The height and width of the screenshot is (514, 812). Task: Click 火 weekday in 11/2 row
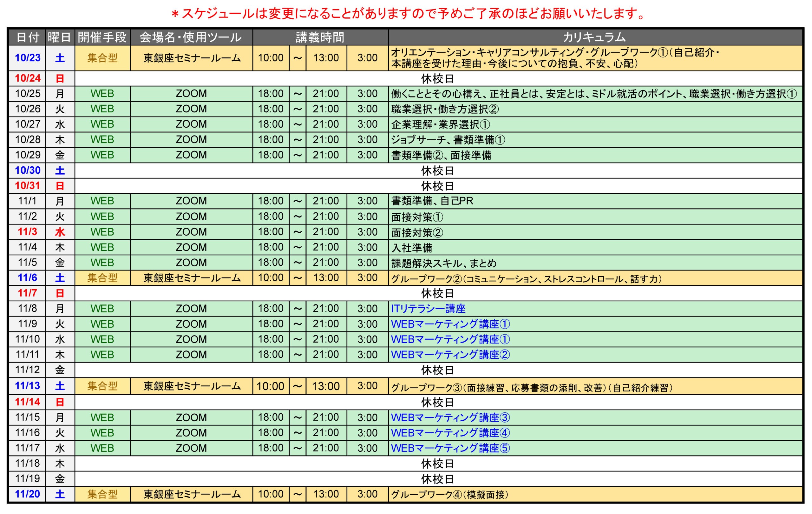point(60,217)
